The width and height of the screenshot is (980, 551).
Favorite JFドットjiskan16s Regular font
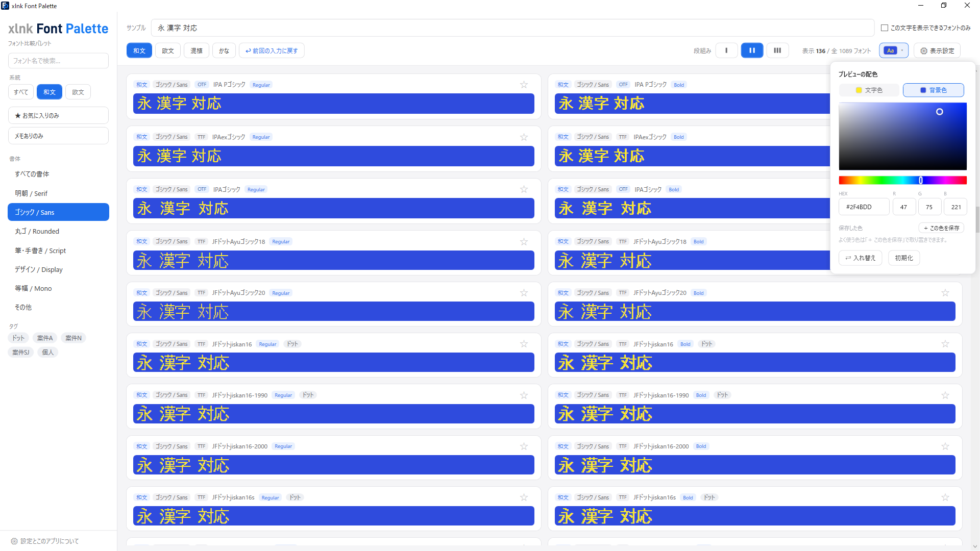[524, 497]
